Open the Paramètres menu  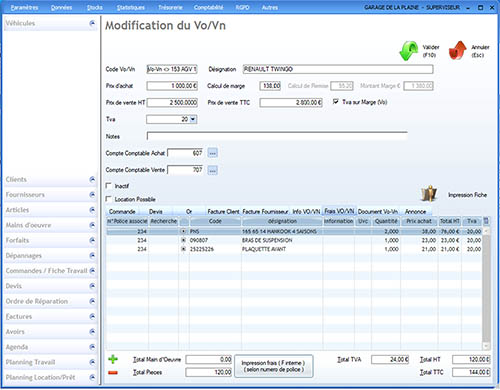point(24,7)
